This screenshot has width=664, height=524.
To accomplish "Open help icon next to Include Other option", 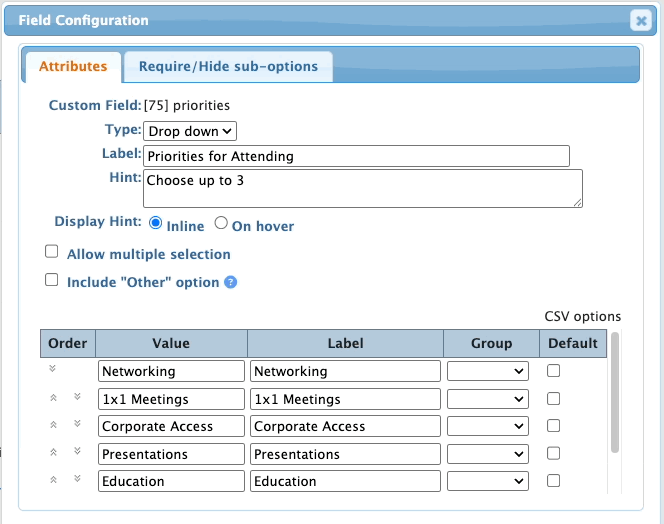I will 230,282.
